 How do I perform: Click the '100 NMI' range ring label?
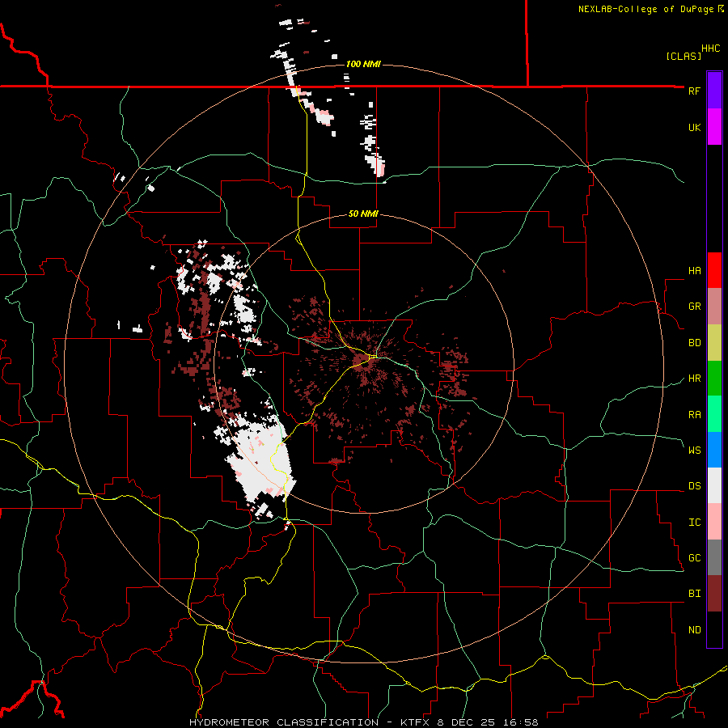[x=363, y=64]
